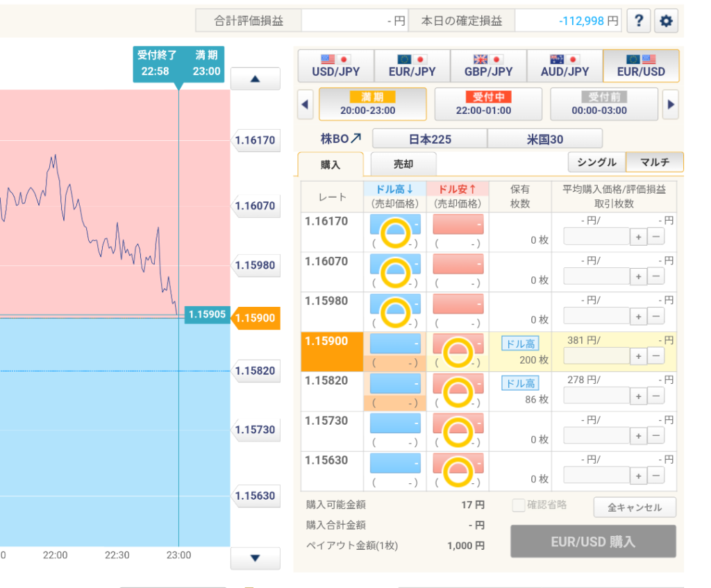Select the 00:00-03:00 受付前 time slot
Viewport: 711px width, 588px height.
click(x=603, y=104)
